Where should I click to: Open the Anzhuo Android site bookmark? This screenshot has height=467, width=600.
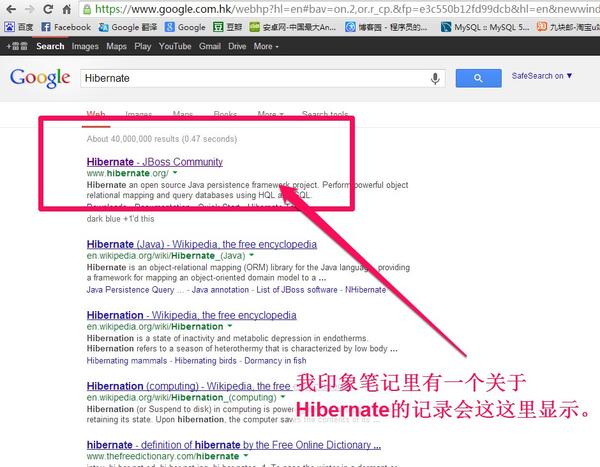click(292, 27)
